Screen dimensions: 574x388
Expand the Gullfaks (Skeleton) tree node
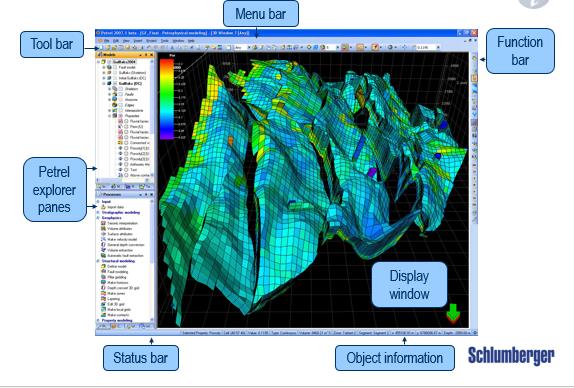coord(104,73)
